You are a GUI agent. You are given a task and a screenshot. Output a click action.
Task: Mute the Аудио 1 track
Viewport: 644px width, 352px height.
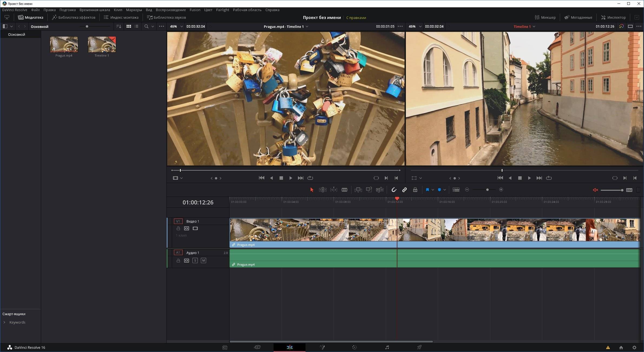point(203,260)
